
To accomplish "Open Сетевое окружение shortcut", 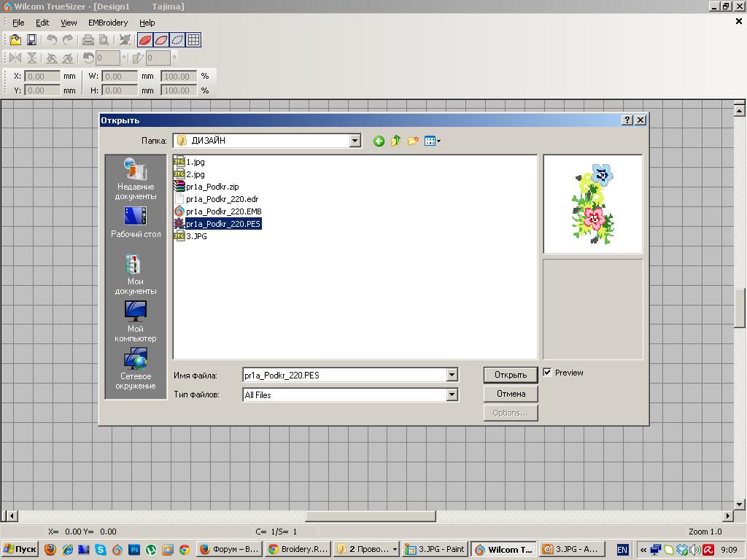I will point(136,368).
